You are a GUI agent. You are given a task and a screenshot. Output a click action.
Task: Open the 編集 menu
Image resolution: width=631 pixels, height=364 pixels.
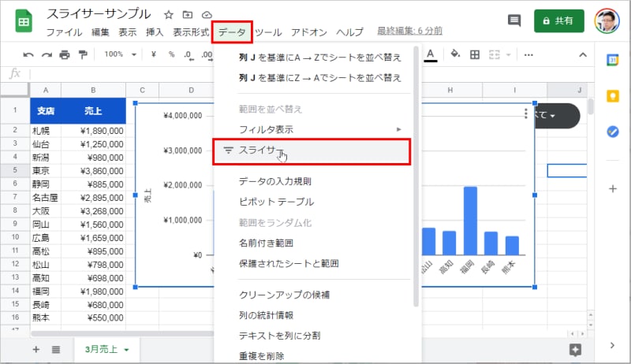click(100, 32)
